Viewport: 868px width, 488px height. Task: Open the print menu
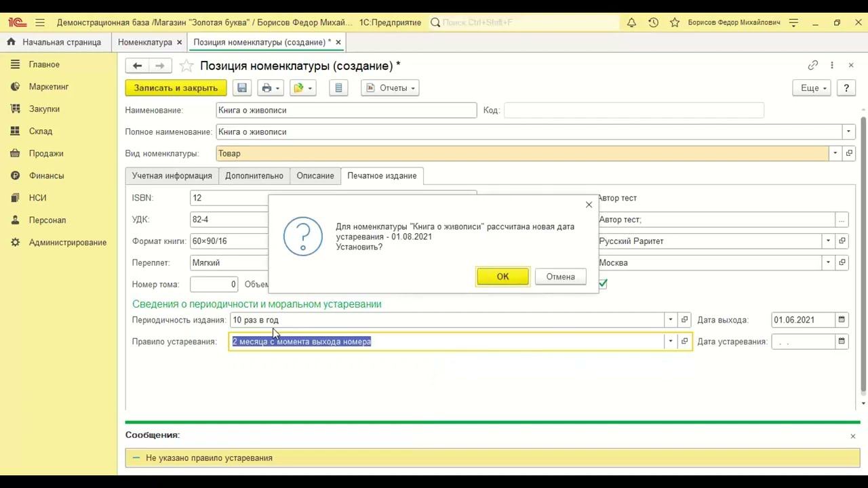tap(270, 88)
